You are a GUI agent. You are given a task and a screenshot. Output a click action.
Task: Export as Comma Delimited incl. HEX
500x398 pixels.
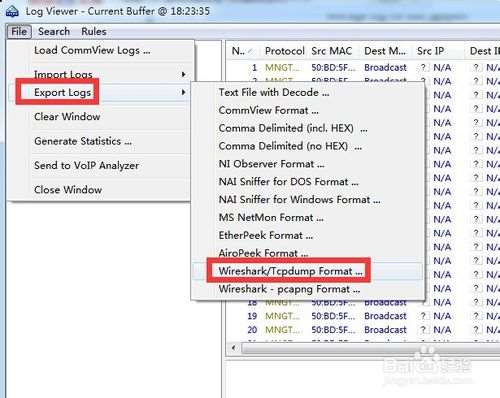293,128
